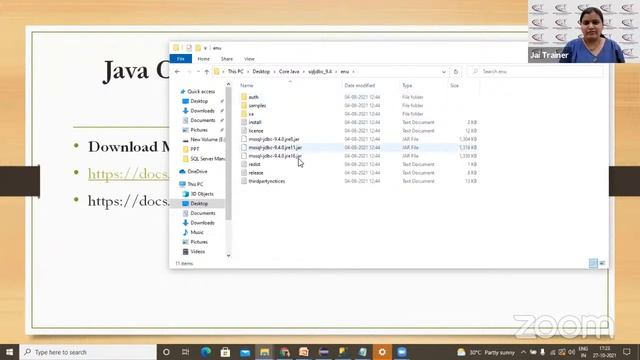640x360 pixels.
Task: Open pinned Downloads under Quick access
Action: tap(202, 111)
